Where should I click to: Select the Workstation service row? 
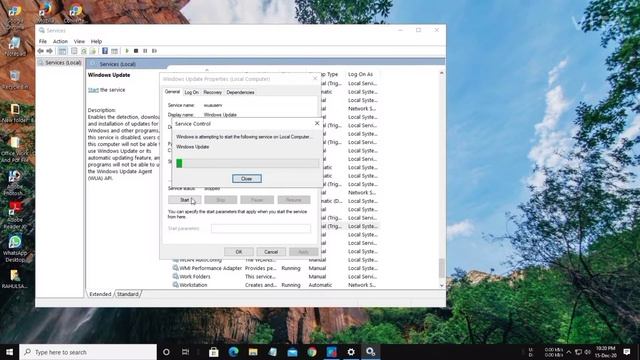[275, 285]
